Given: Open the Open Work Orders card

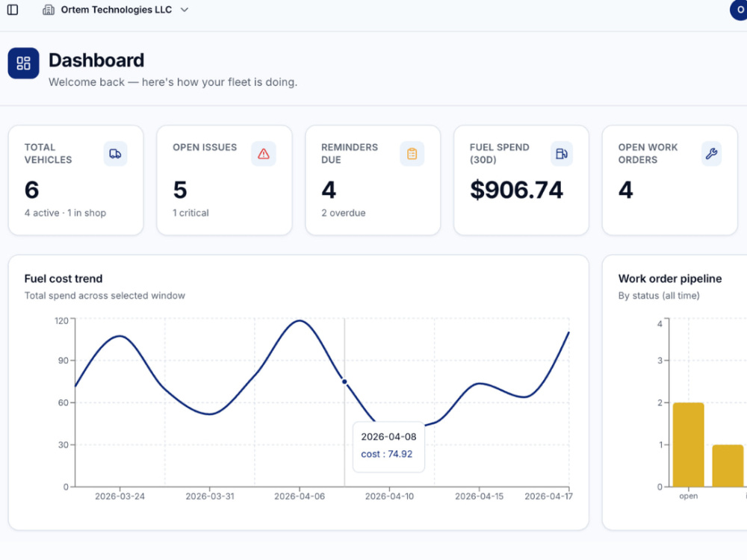Looking at the screenshot, I should 670,180.
